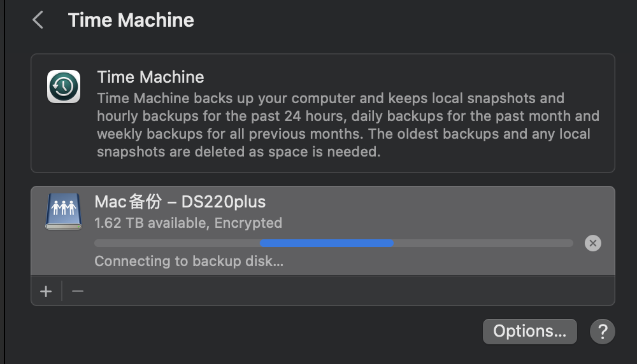This screenshot has width=637, height=364.
Task: Click '1.62 TB available, Encrypted' text
Action: [188, 223]
